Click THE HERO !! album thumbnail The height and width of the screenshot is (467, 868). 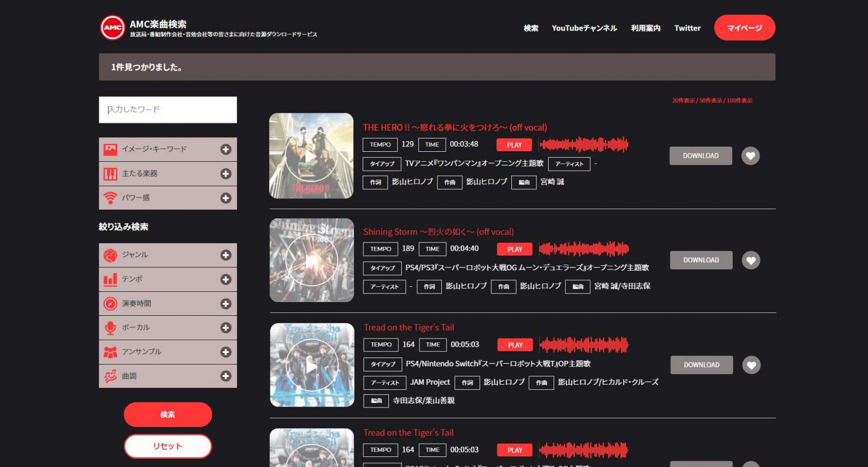click(311, 156)
